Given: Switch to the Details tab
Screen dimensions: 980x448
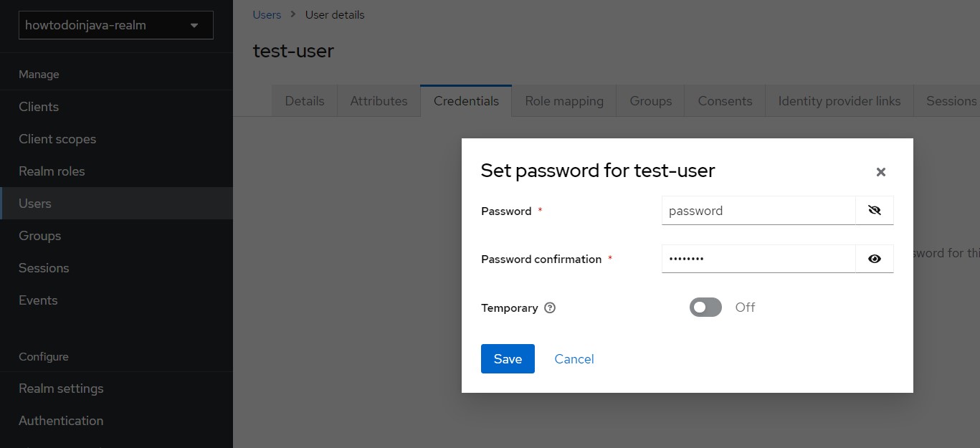Looking at the screenshot, I should pos(304,100).
